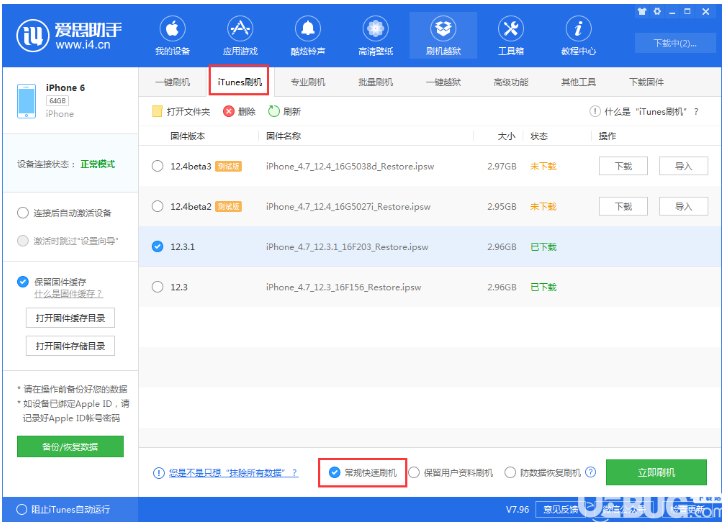Click 导入 button for 12.4beta2 firmware
Screen dimensions: 727x527
pyautogui.click(x=683, y=206)
